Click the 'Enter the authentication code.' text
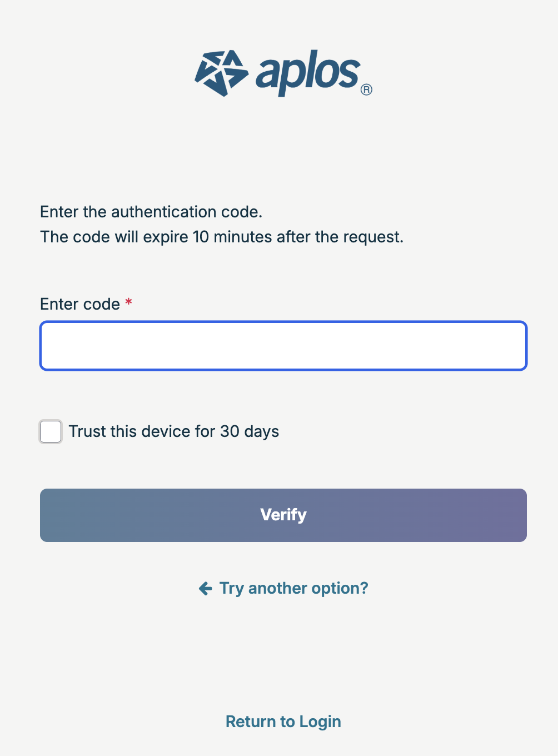This screenshot has width=558, height=756. [151, 212]
